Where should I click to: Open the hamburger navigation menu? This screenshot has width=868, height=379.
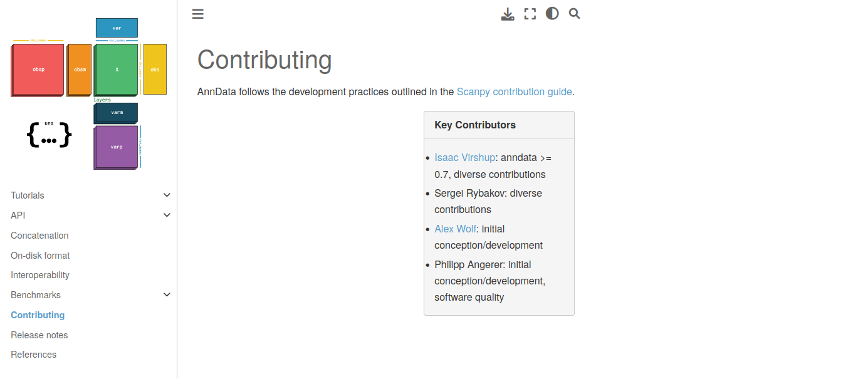197,14
